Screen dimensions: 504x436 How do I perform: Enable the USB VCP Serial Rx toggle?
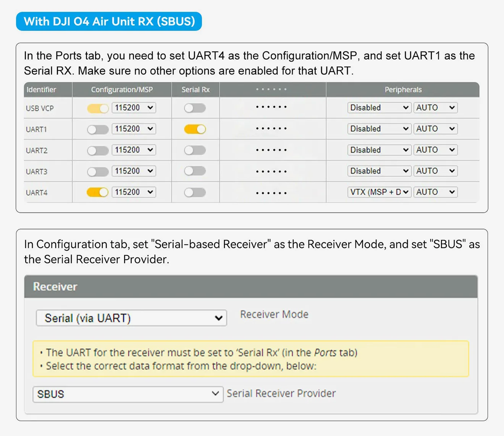195,108
